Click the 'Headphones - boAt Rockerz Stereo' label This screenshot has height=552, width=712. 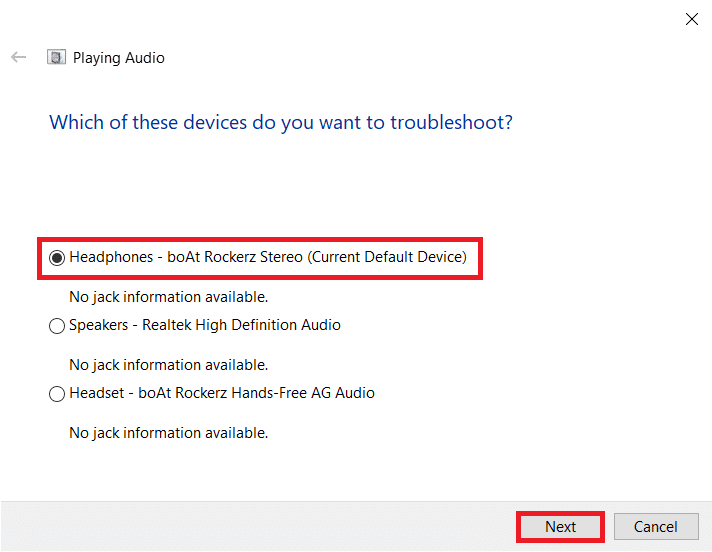coord(185,257)
